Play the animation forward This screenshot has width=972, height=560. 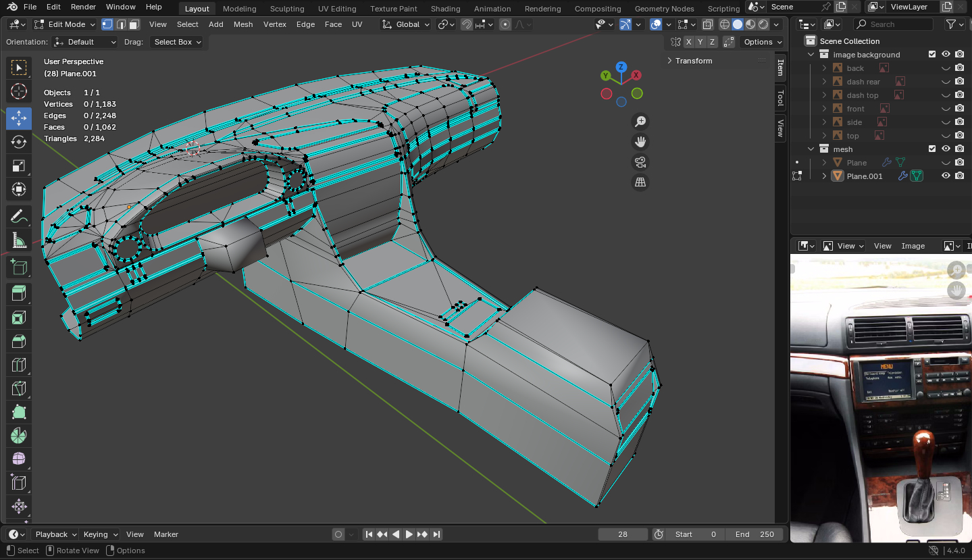409,534
